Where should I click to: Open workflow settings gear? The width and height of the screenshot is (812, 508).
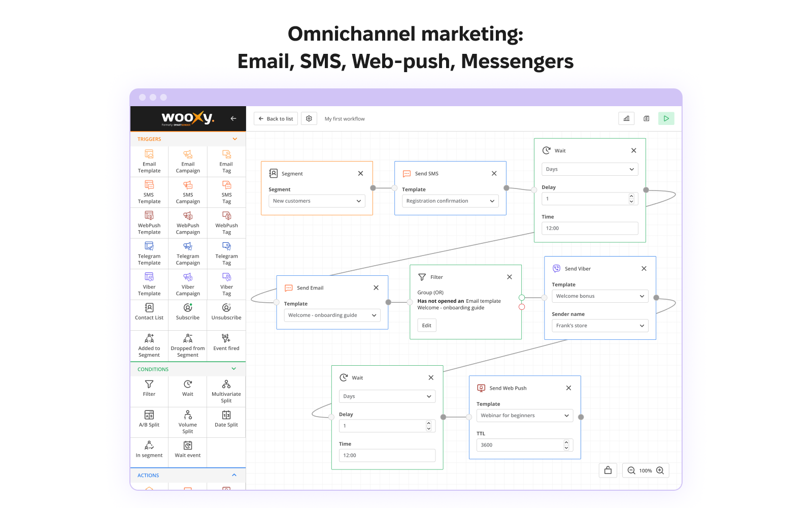pos(309,119)
